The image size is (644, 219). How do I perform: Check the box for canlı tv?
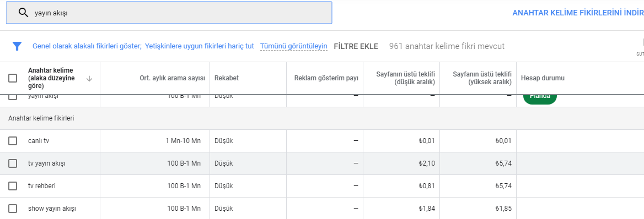pos(13,141)
